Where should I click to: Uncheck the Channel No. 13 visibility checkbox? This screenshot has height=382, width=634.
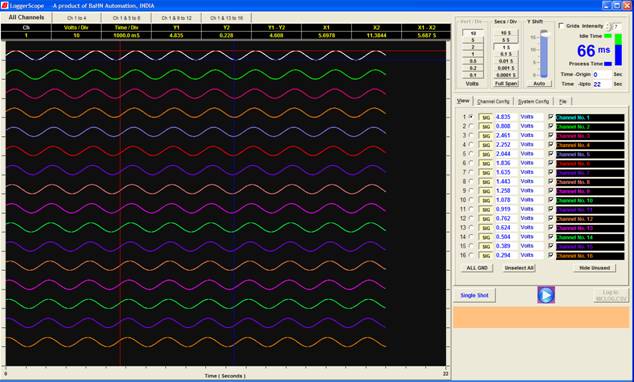[x=550, y=227]
